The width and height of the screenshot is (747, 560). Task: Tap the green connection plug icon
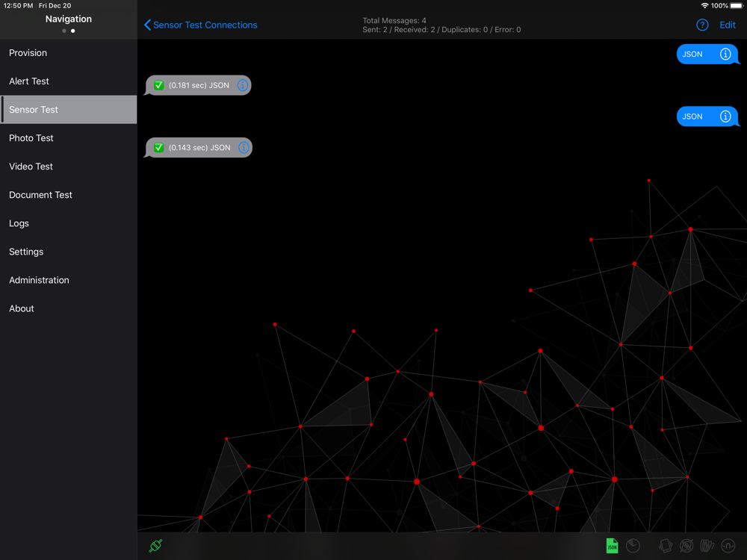155,546
